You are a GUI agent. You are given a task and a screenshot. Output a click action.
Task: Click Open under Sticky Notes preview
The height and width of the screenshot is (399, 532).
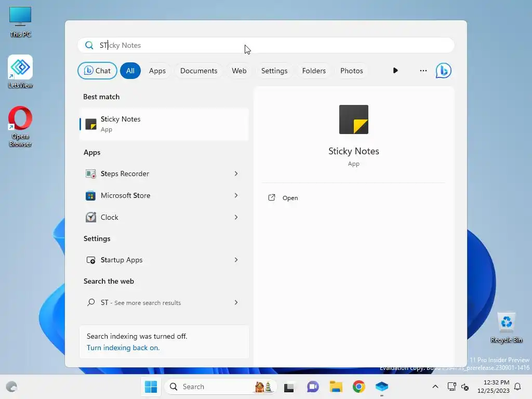(290, 198)
